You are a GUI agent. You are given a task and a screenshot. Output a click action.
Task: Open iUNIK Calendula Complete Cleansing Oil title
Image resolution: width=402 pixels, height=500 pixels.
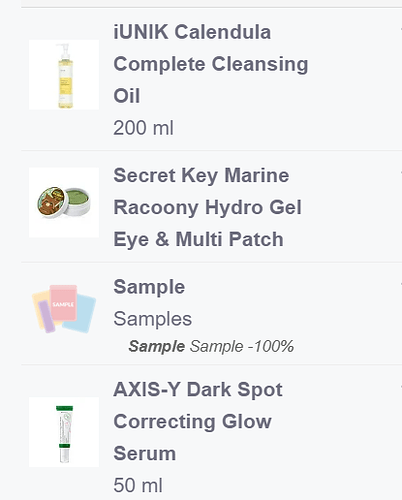[x=211, y=64]
